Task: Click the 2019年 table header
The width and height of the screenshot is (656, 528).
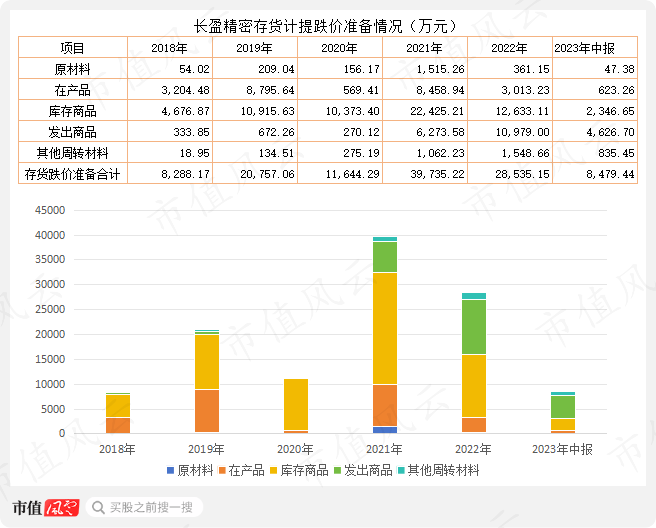Action: 255,48
